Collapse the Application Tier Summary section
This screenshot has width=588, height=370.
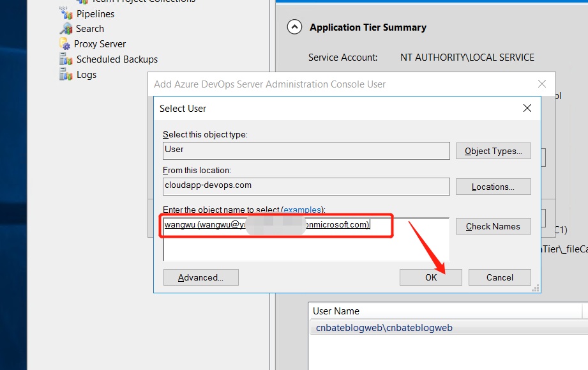294,27
